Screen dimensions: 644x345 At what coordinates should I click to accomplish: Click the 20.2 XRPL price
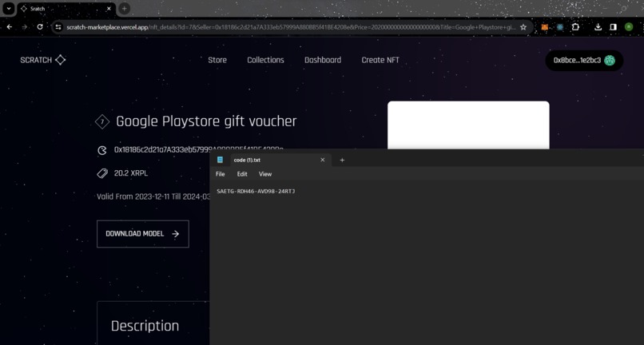[x=131, y=173]
